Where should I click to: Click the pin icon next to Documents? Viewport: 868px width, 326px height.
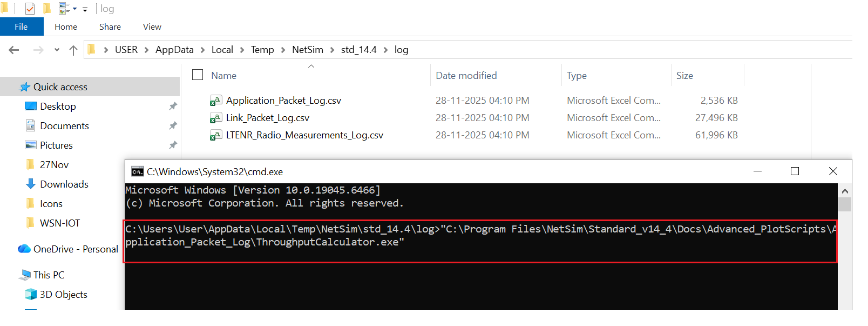173,125
